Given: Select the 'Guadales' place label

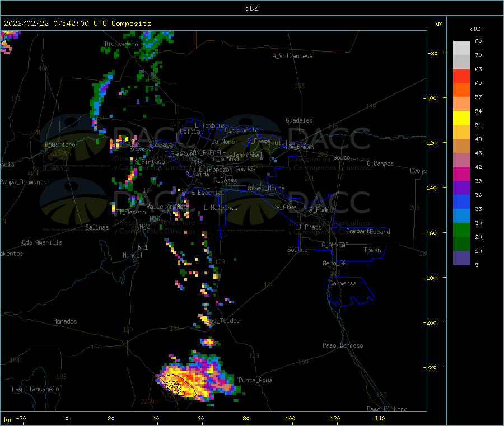Looking at the screenshot, I should pos(299,120).
